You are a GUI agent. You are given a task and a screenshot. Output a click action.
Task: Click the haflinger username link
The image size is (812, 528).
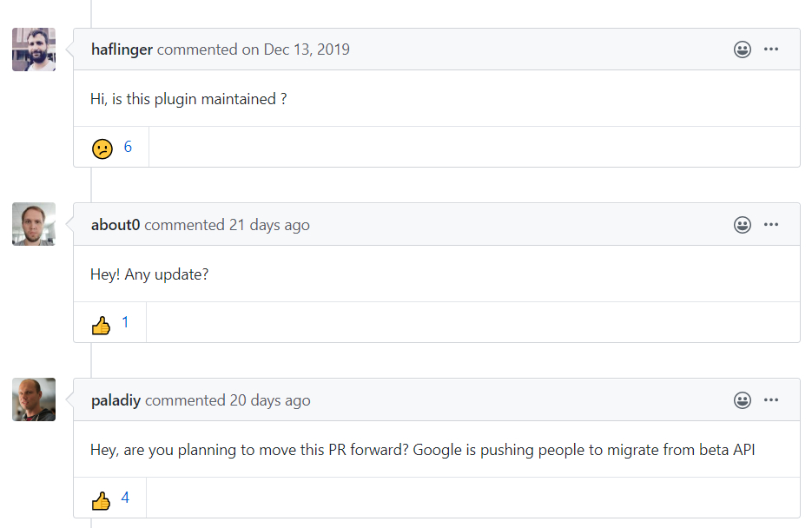[122, 49]
